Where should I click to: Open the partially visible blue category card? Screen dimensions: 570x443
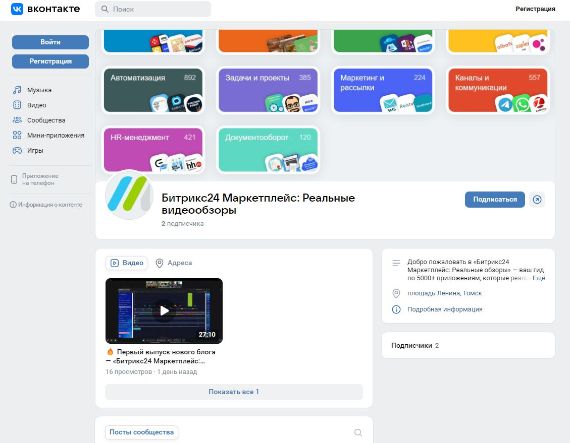pos(153,41)
